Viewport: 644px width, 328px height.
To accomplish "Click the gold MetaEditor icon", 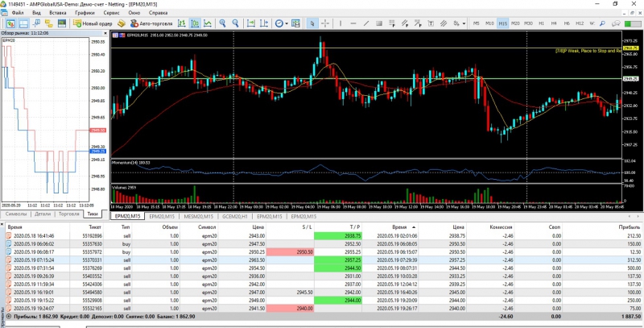I will click(122, 23).
